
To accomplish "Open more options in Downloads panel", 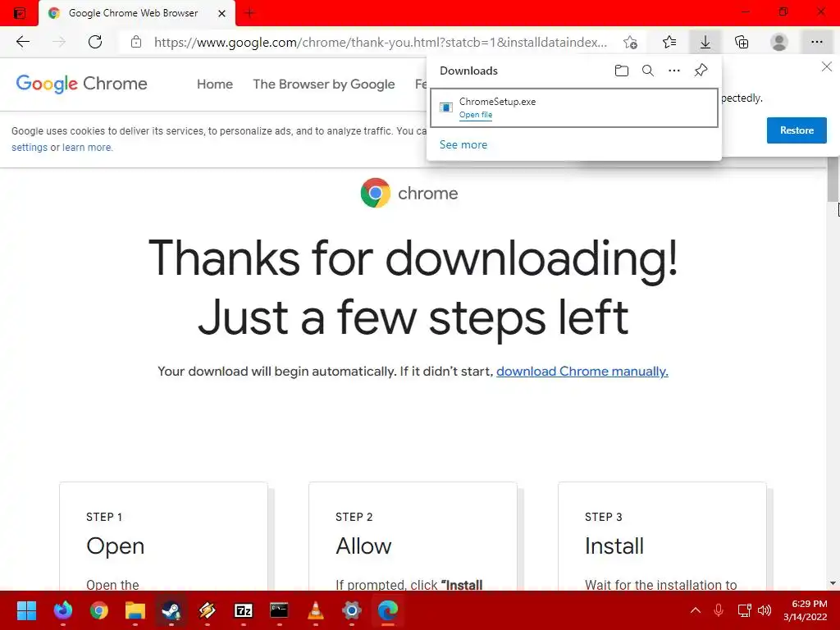I will [x=674, y=71].
